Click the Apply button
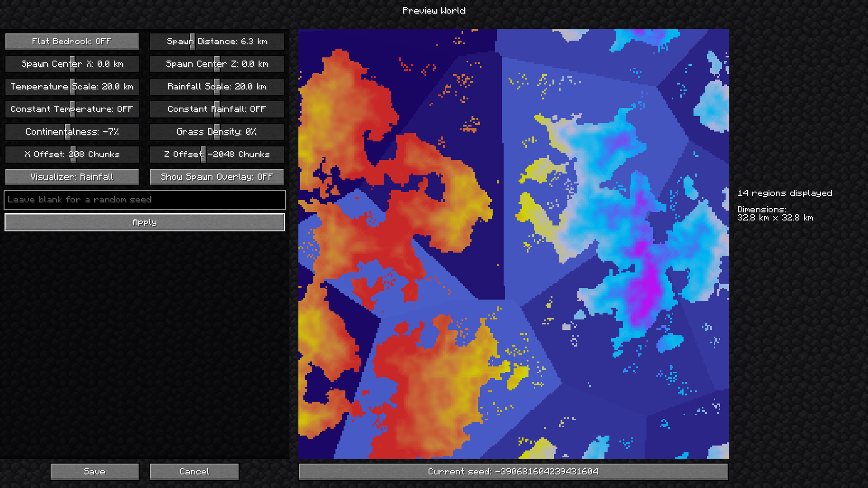868x488 pixels. tap(144, 222)
